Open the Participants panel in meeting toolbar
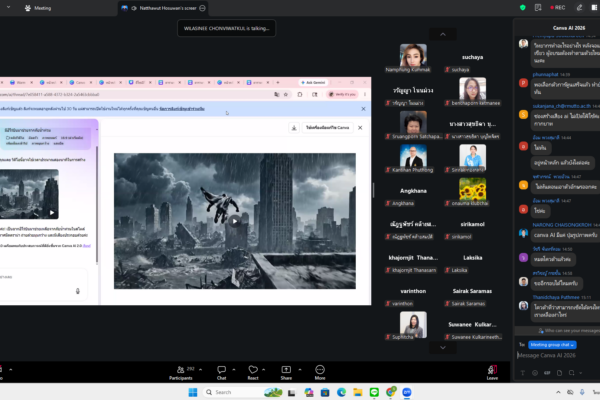This screenshot has height=400, width=600. point(181,372)
